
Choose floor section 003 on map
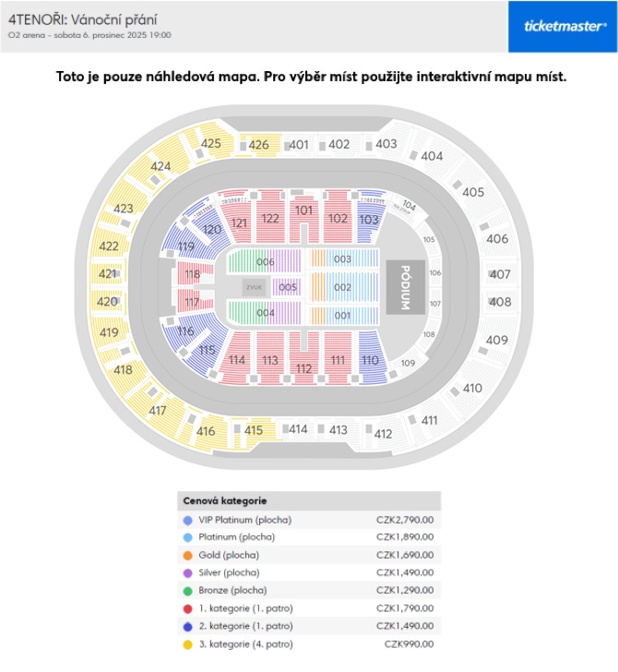pos(343,259)
